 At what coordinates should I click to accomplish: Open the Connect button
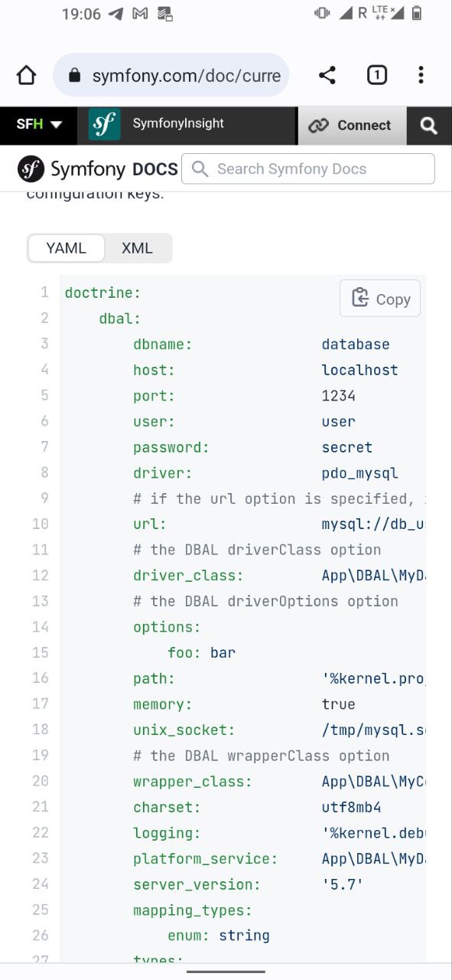[351, 126]
